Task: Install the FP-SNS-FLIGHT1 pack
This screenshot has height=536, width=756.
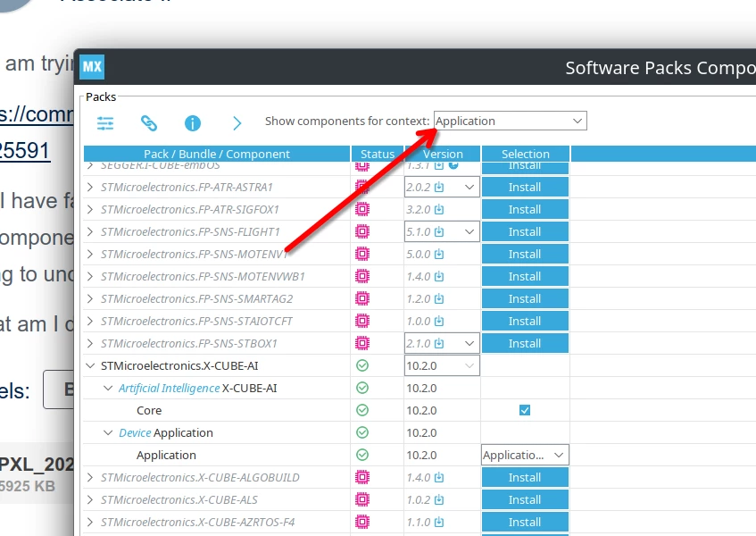Action: 525,232
